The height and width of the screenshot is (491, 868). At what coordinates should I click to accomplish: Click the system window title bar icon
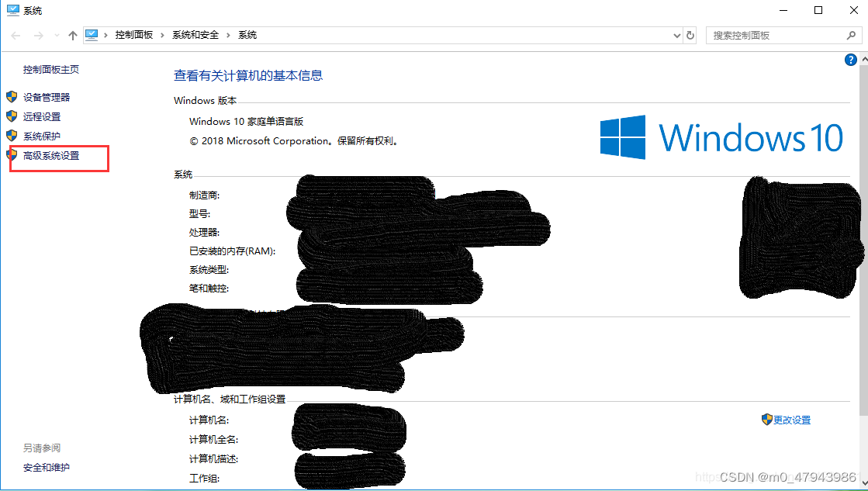[12, 11]
